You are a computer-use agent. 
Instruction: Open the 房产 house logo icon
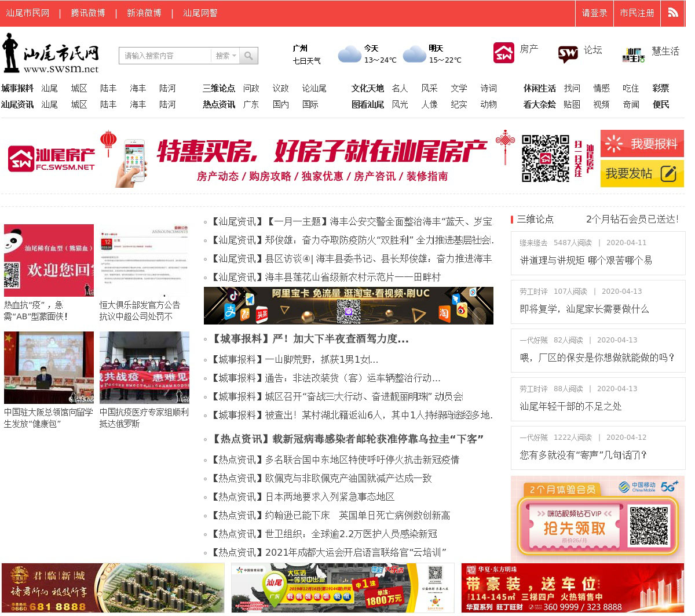click(x=503, y=53)
